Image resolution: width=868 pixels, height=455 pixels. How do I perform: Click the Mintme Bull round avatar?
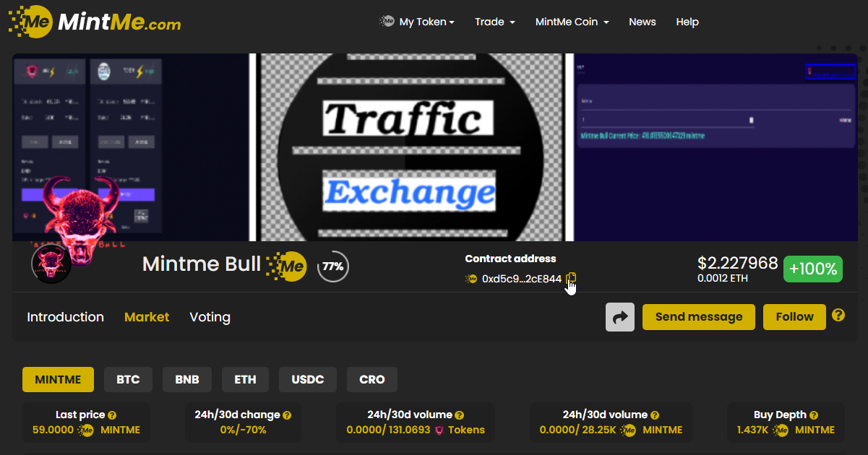[x=51, y=264]
